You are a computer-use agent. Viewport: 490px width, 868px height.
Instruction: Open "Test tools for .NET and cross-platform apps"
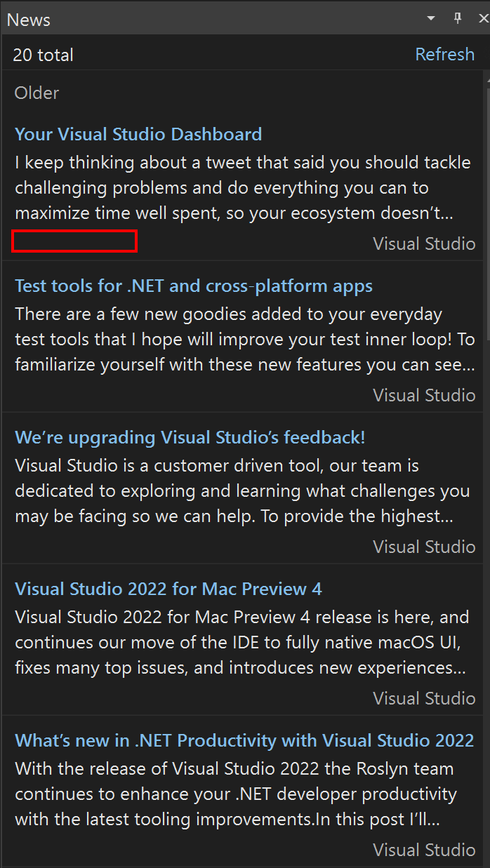coord(193,286)
